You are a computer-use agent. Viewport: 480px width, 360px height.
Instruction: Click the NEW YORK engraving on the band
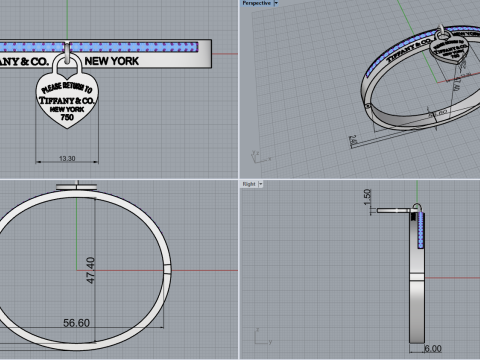pos(112,61)
